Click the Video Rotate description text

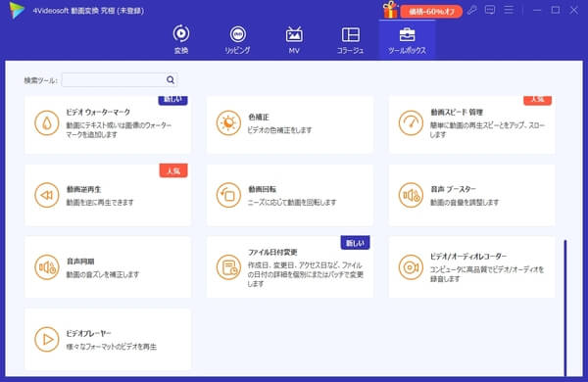292,203
